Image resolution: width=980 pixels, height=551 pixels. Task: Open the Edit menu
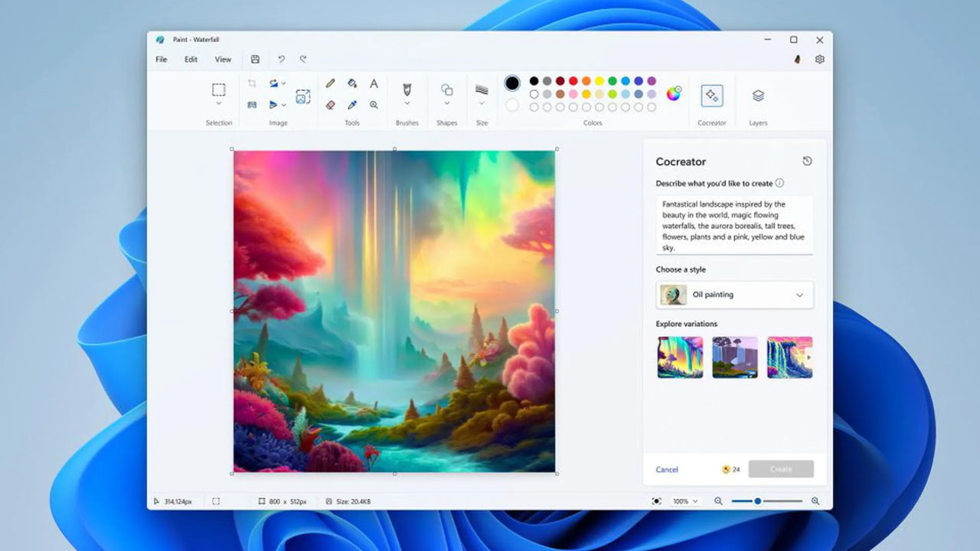191,59
